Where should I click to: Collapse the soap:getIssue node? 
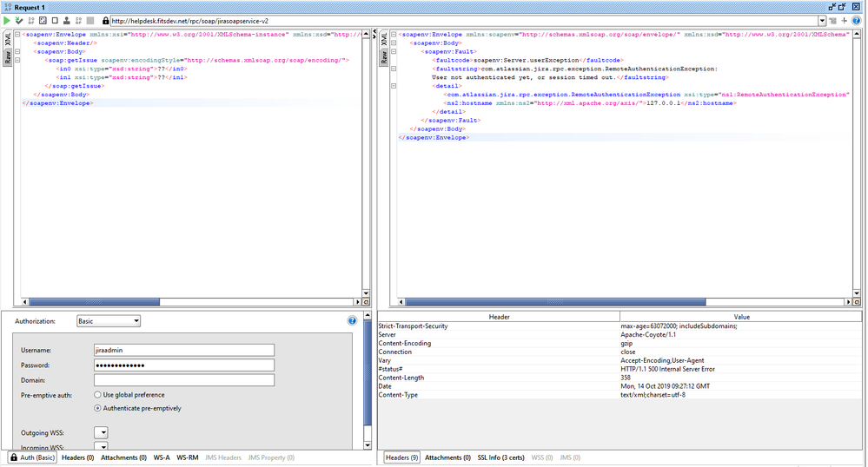pos(17,60)
